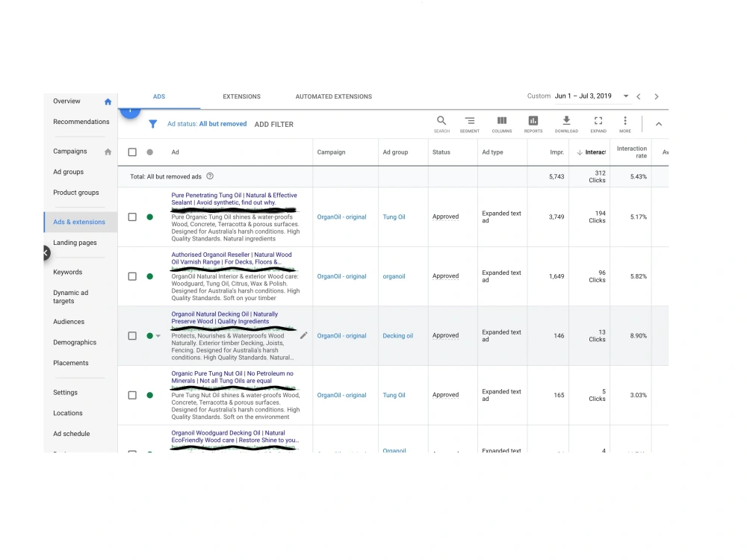
Task: Click the sidebar collapse arrow handle
Action: pyautogui.click(x=46, y=253)
